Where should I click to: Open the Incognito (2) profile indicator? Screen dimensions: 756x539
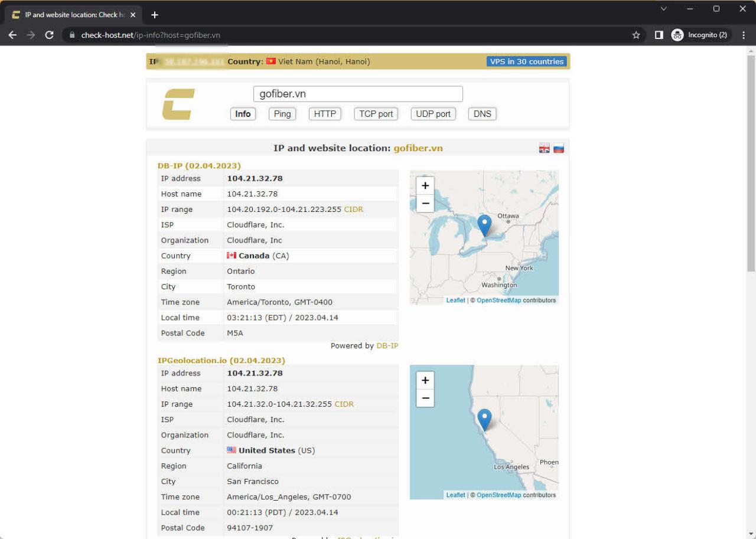point(700,35)
